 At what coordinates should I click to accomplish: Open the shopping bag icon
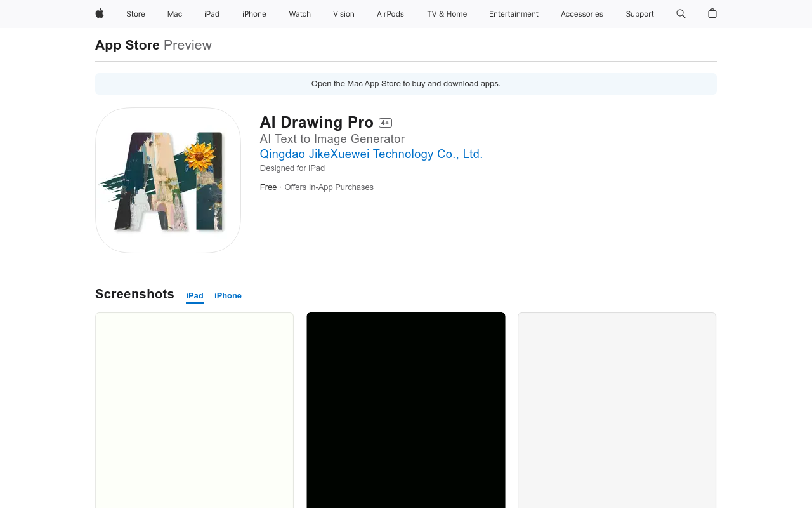712,13
